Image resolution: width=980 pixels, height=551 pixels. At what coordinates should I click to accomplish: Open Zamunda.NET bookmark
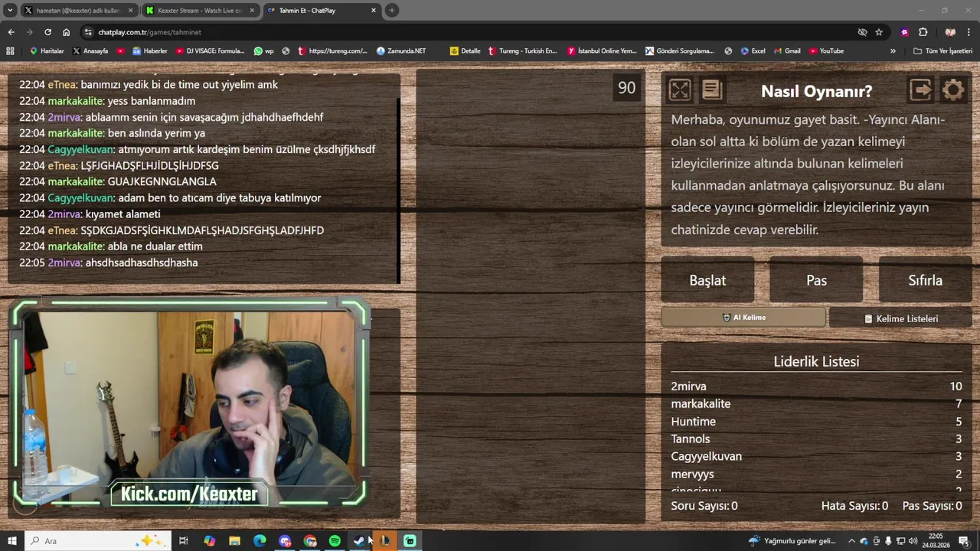click(x=401, y=51)
